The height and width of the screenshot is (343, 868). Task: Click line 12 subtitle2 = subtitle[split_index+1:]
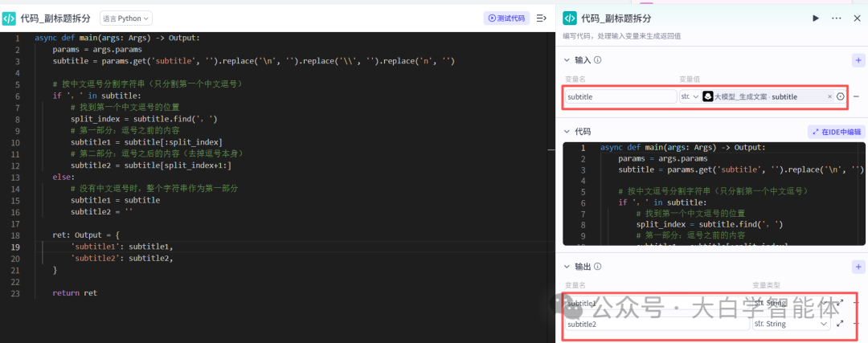pos(150,165)
